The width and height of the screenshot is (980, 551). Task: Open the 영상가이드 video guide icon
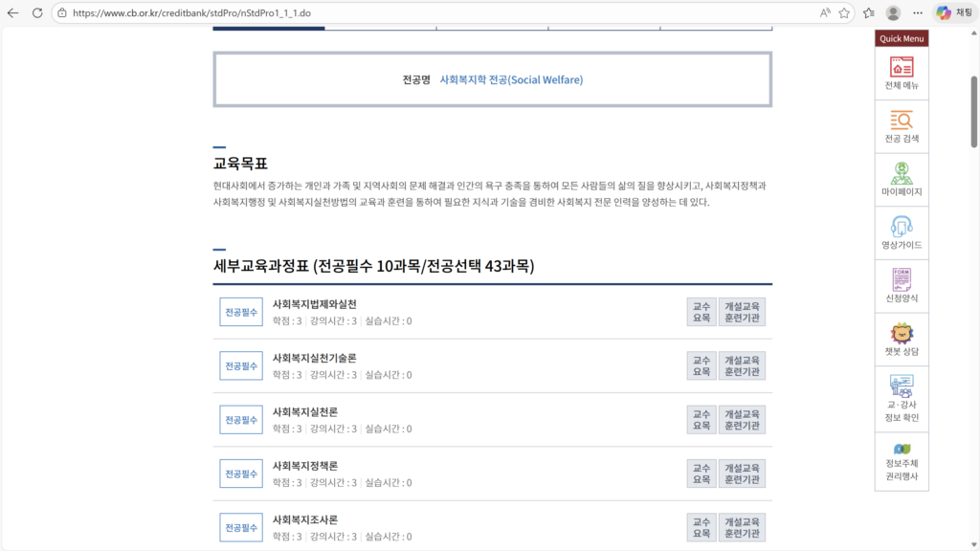[x=901, y=231]
